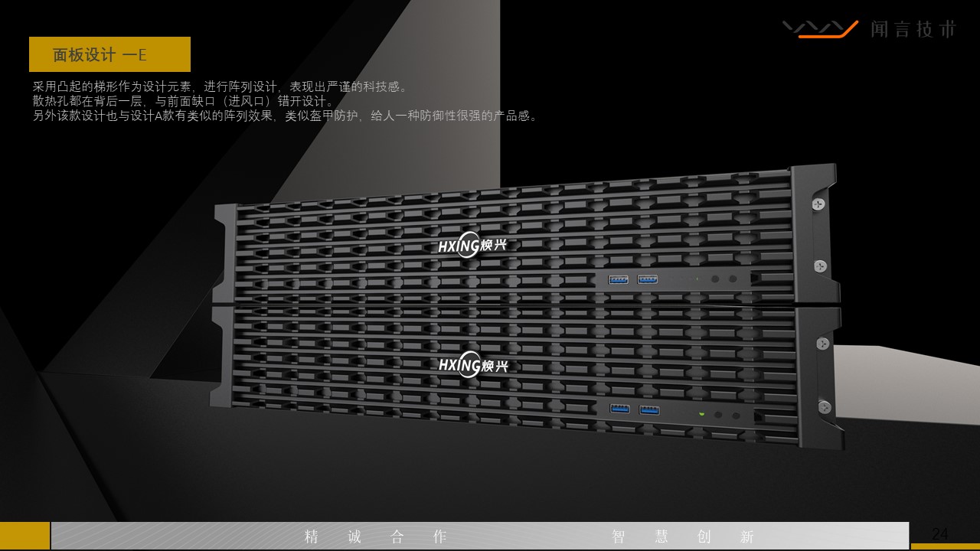
Task: Click the 精诚合作 footer text
Action: (374, 536)
